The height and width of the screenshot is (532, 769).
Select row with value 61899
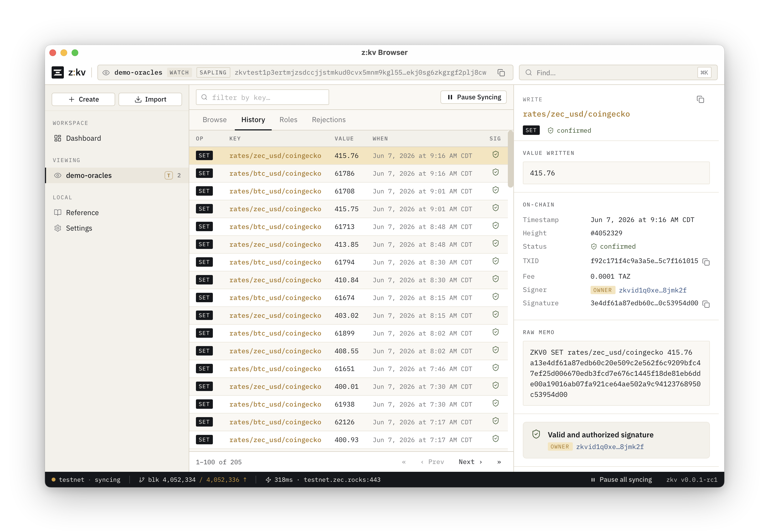(x=348, y=333)
